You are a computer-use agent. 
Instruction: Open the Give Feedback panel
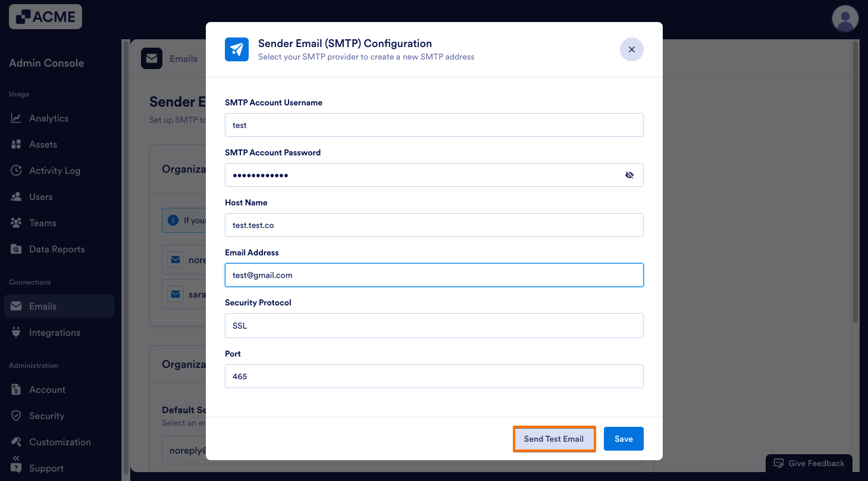(809, 463)
